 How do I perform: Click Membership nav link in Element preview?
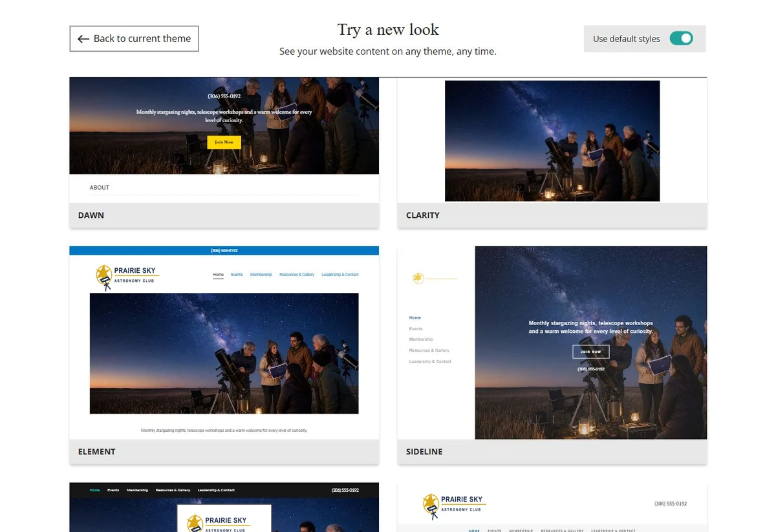[x=261, y=275]
